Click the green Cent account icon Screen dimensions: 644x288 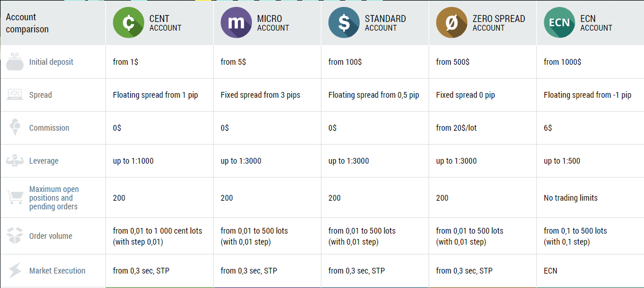point(129,23)
